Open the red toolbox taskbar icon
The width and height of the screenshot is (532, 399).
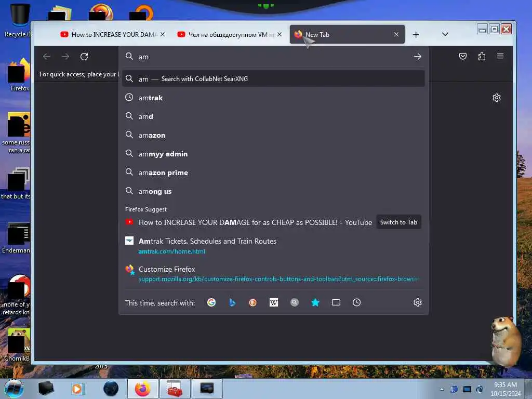click(x=175, y=389)
